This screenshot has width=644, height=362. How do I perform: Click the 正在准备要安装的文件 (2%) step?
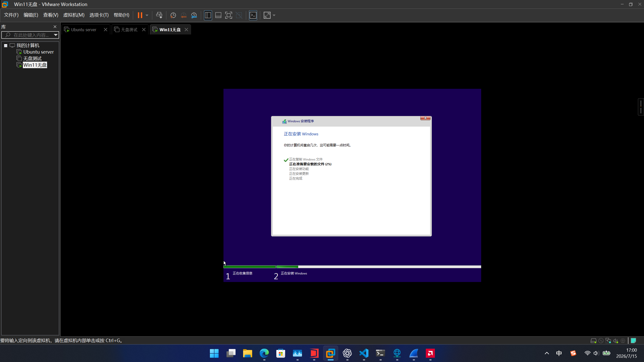pyautogui.click(x=310, y=164)
